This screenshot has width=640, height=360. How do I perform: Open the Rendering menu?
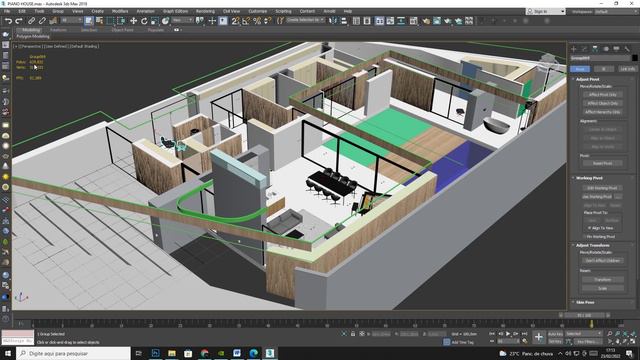pos(205,11)
